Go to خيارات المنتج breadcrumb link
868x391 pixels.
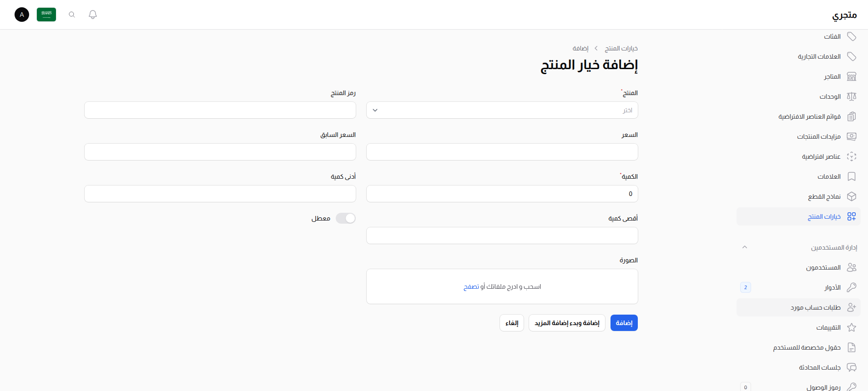coord(621,48)
